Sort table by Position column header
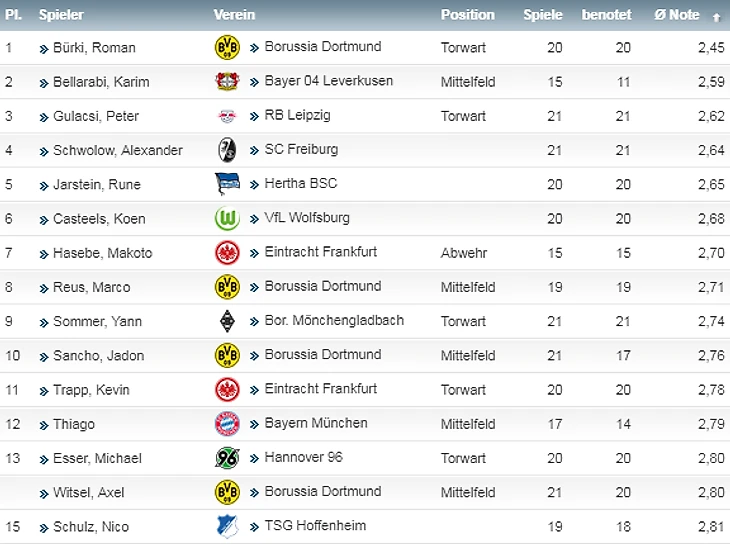The image size is (730, 544). [467, 15]
